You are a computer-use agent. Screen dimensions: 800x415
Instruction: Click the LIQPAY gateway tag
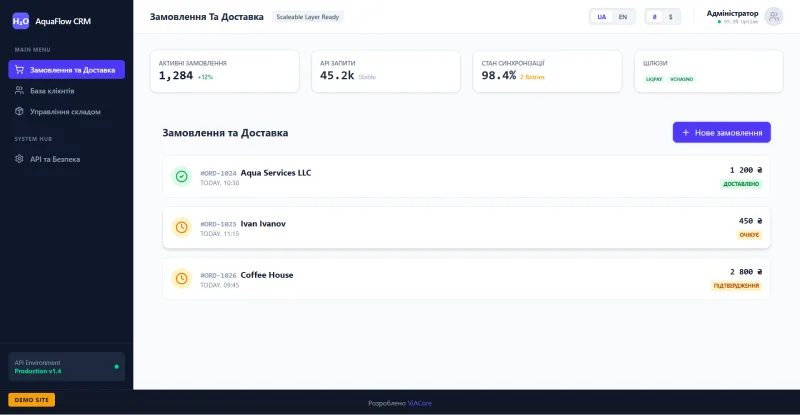(654, 79)
